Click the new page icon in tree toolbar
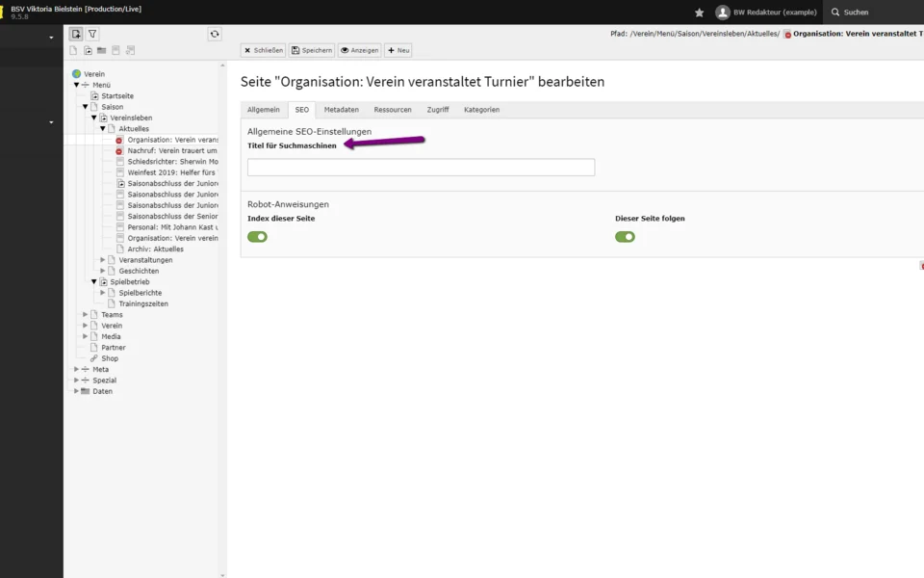 (73, 50)
